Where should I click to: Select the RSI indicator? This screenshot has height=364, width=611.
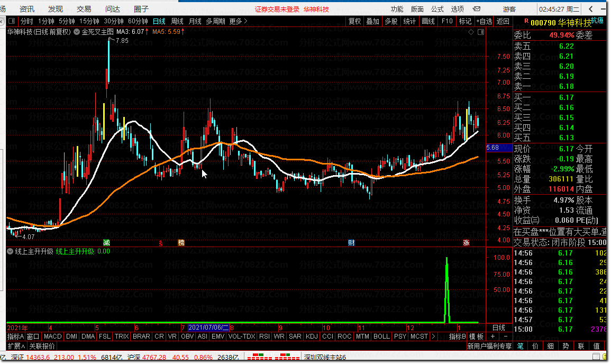[x=264, y=336]
